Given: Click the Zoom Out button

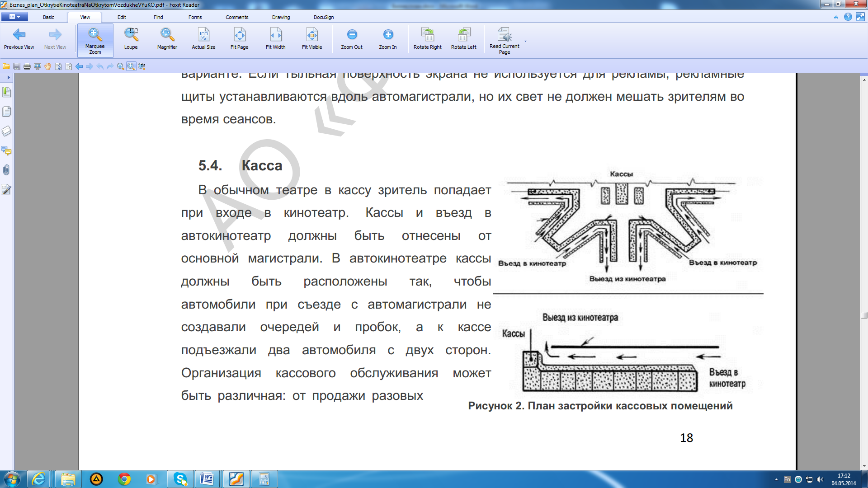Looking at the screenshot, I should coord(352,39).
